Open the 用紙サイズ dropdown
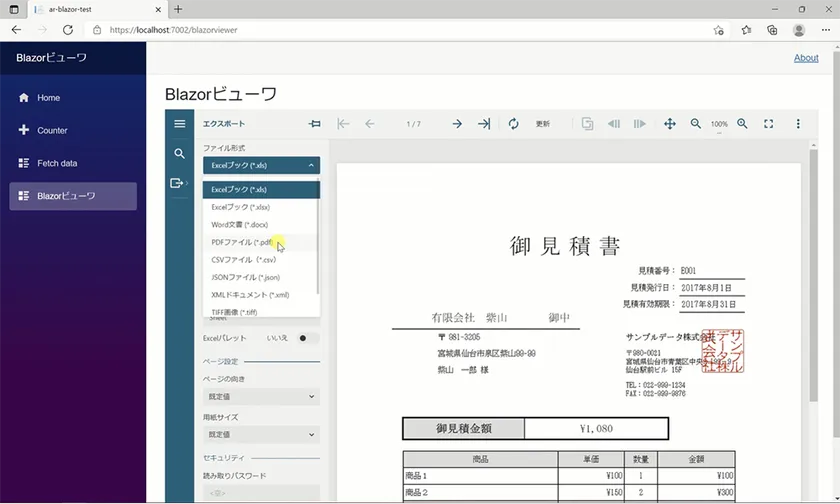This screenshot has width=840, height=504. click(261, 435)
